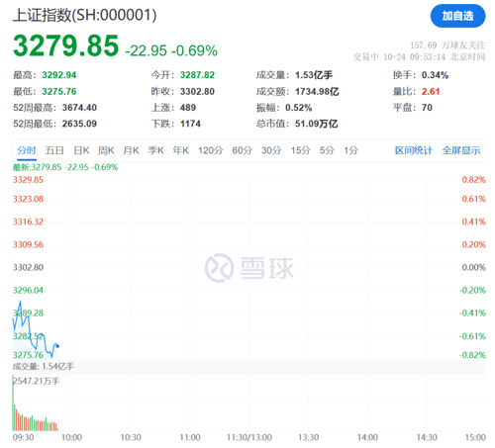Open the 日K chart tab

[x=81, y=150]
